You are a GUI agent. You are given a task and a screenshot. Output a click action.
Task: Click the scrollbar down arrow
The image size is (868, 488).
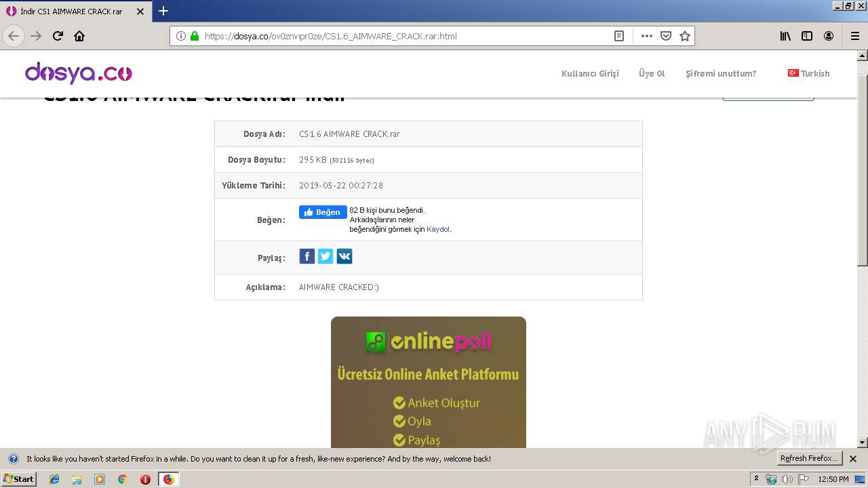click(863, 443)
